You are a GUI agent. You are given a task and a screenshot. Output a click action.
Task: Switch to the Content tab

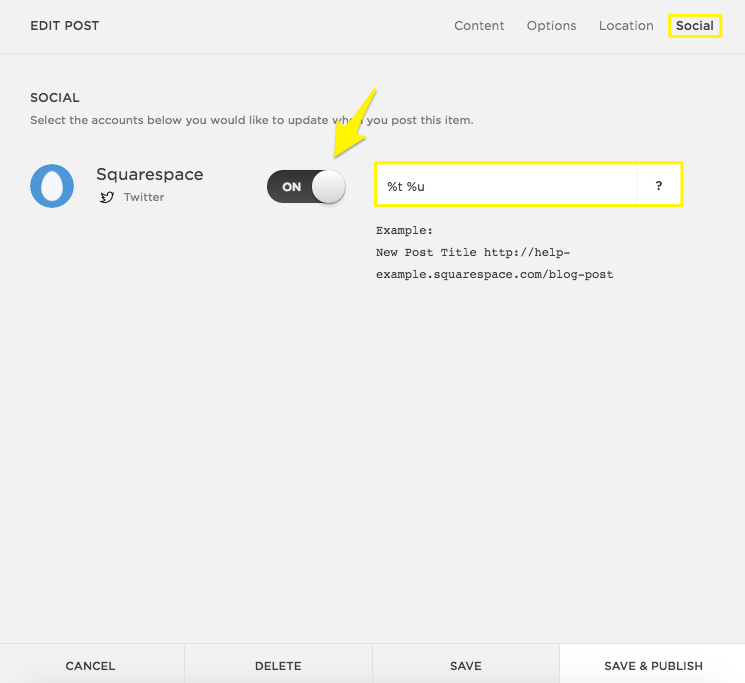(x=479, y=26)
